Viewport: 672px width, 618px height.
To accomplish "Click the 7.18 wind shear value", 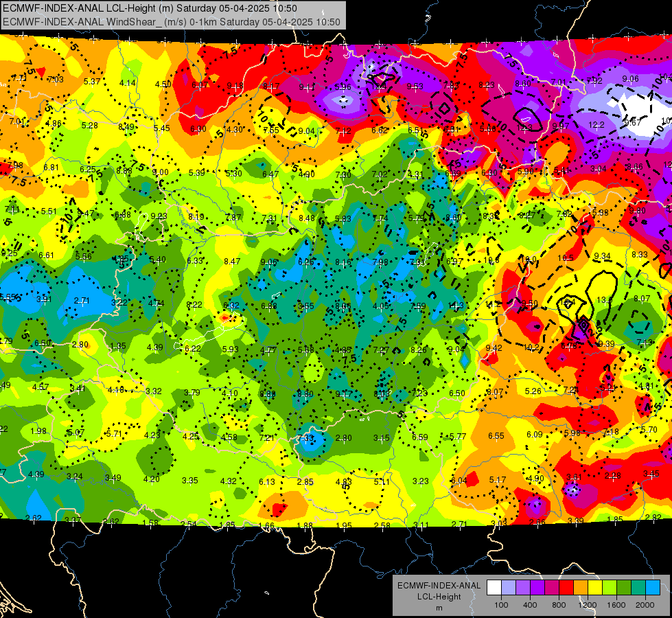I will point(611,431).
